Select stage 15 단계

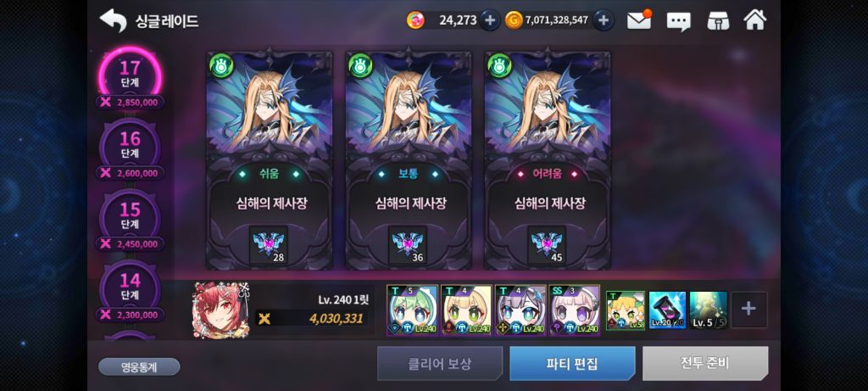(x=130, y=216)
